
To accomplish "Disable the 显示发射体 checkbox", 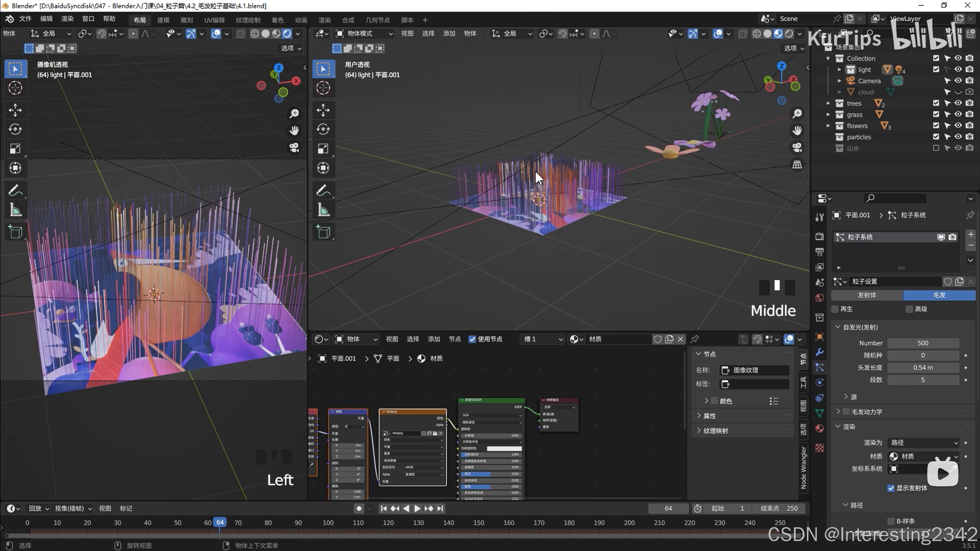I will coord(891,488).
